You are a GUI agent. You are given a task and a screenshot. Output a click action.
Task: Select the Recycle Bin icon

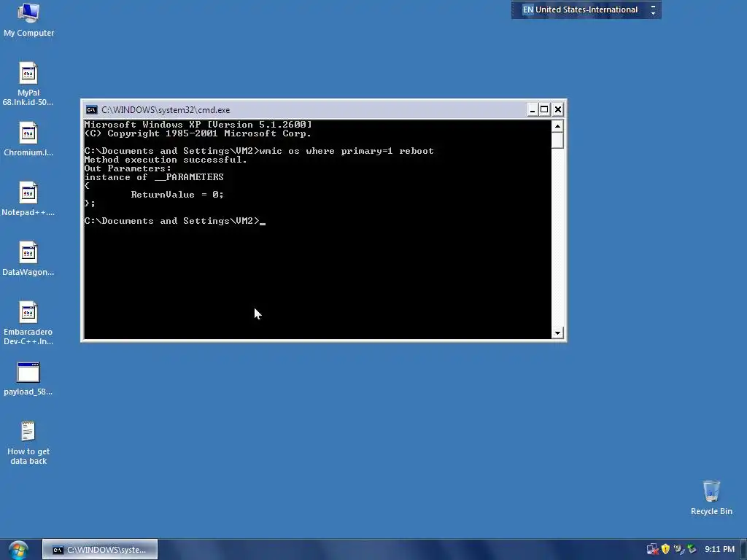pos(711,497)
